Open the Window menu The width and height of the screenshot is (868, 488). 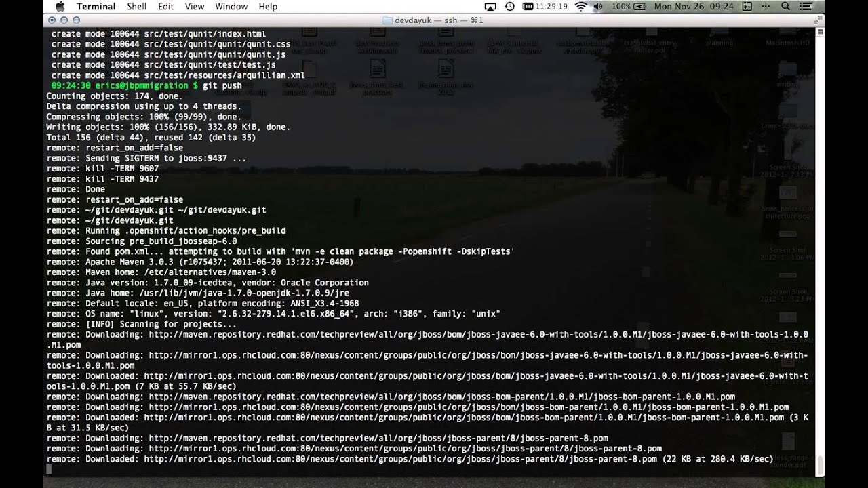tap(231, 7)
